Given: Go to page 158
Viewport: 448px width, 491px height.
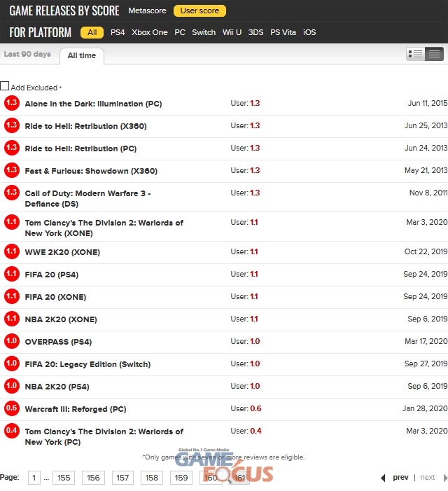Looking at the screenshot, I should tap(151, 478).
